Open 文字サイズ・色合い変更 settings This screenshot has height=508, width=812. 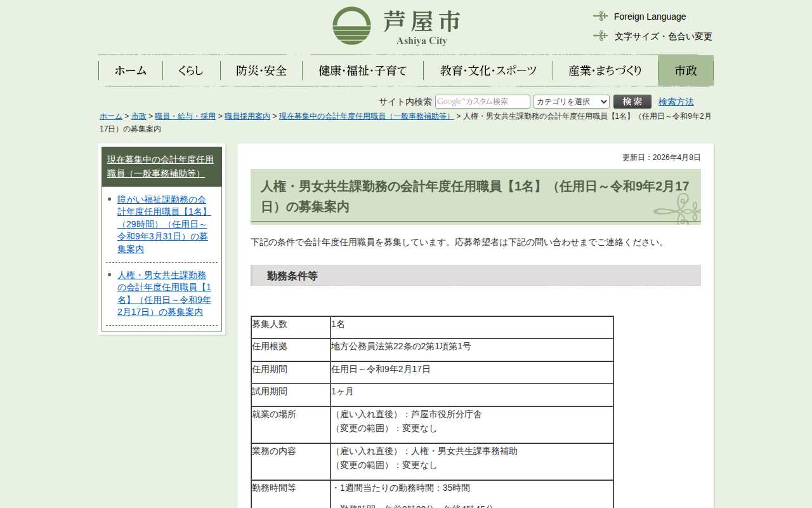pos(663,36)
